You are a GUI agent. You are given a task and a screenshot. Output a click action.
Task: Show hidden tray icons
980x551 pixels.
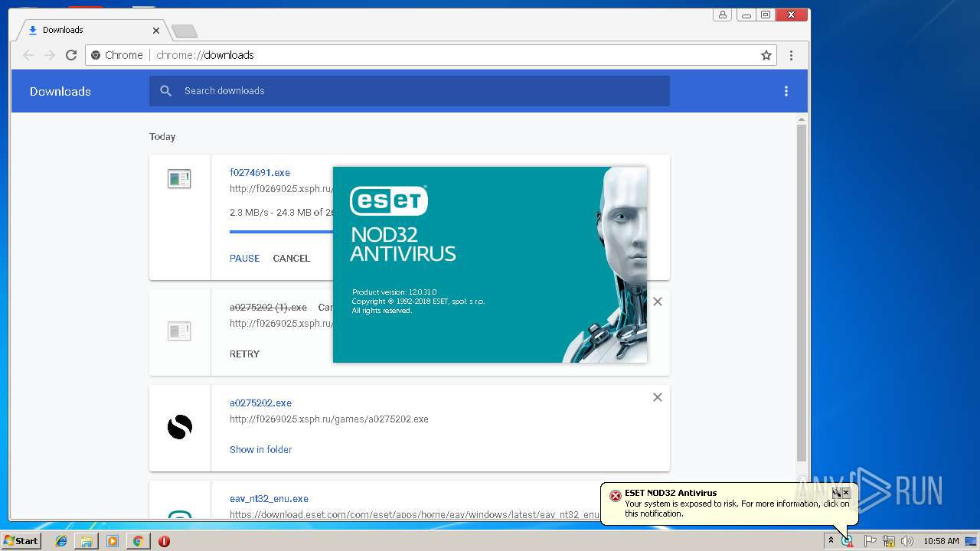tap(831, 541)
